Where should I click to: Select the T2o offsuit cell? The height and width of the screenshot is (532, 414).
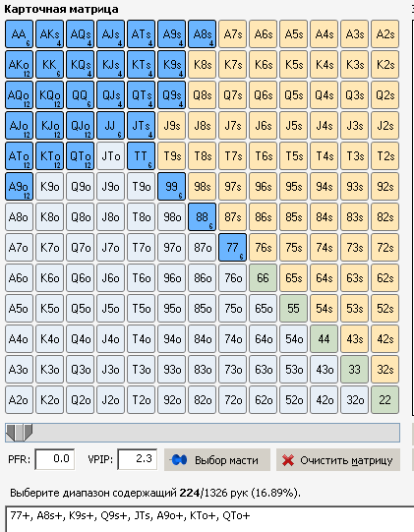pyautogui.click(x=142, y=400)
